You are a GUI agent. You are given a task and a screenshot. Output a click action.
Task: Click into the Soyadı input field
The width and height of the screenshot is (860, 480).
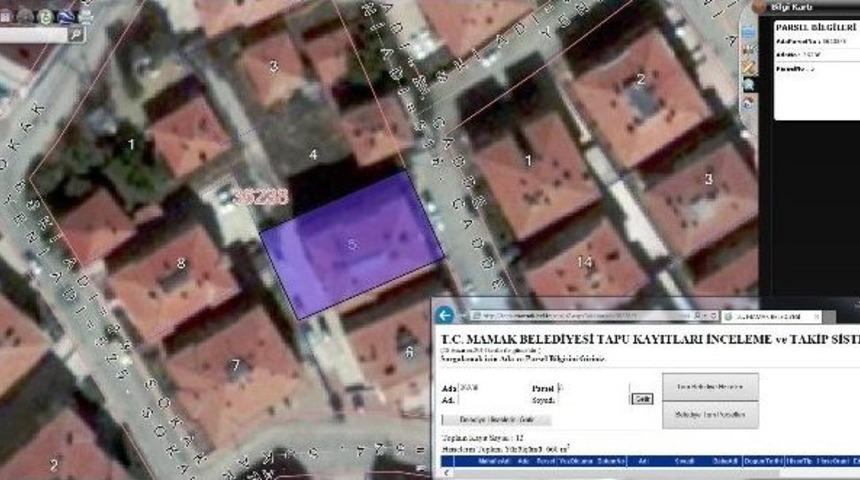click(593, 400)
